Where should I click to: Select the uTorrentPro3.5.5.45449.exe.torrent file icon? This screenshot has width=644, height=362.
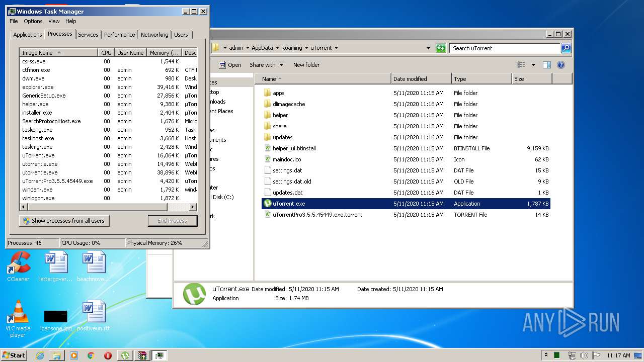click(x=267, y=215)
